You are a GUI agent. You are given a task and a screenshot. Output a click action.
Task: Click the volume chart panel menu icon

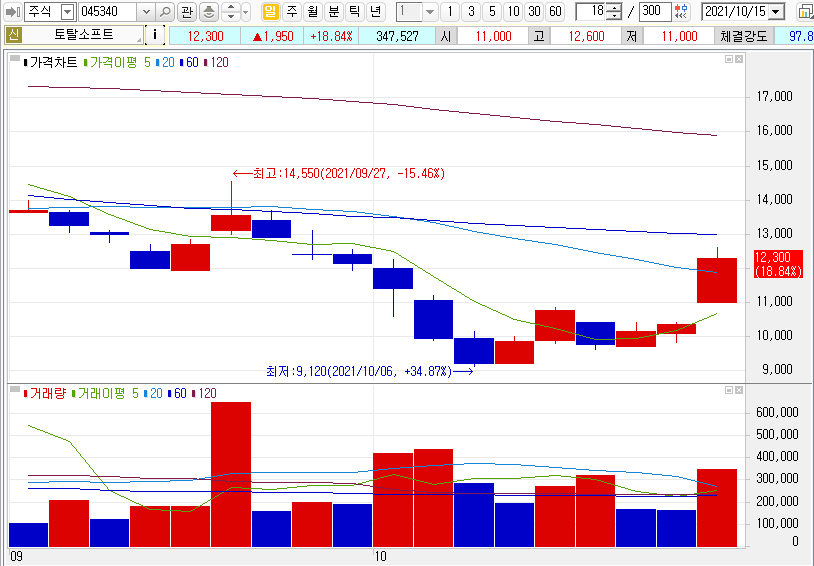(x=15, y=389)
